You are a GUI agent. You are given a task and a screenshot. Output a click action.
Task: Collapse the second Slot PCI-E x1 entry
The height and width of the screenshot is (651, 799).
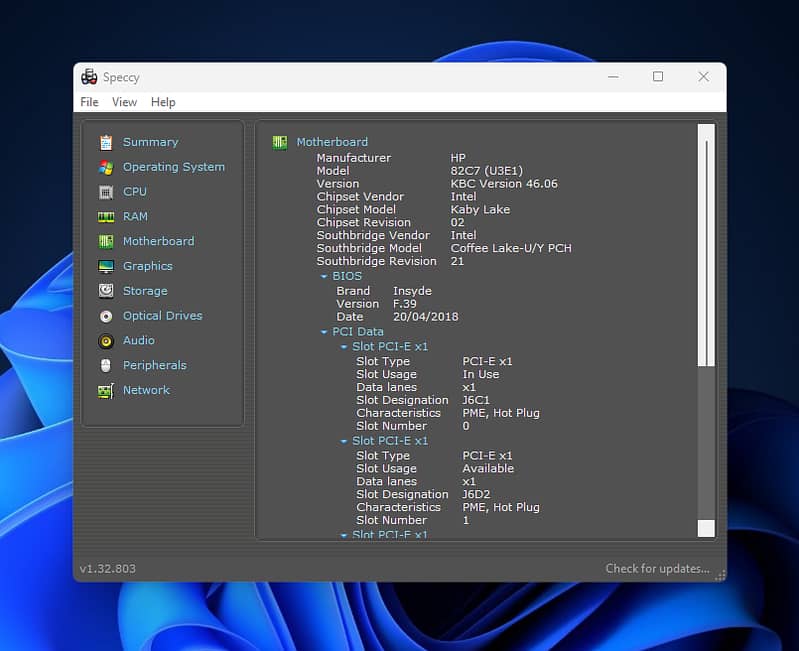[344, 441]
